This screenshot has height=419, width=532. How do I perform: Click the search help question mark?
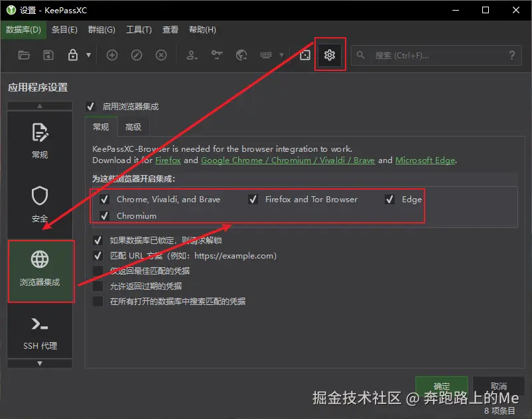click(x=512, y=55)
